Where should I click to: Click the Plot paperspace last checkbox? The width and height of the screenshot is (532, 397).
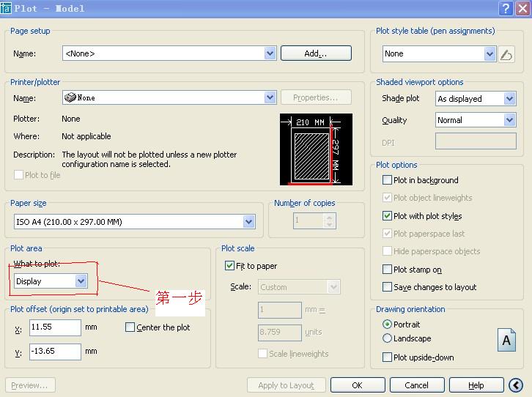387,234
